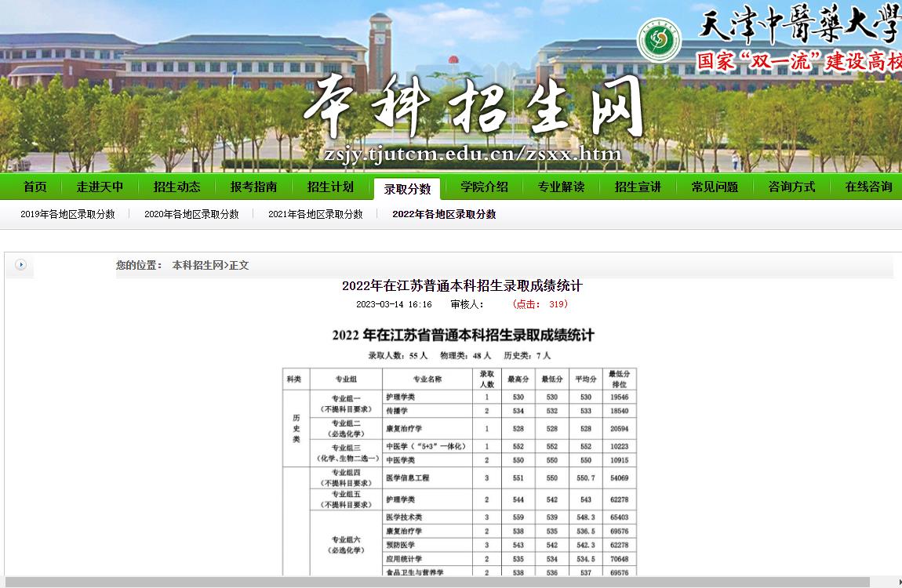Open 报考指南 menu item

click(253, 187)
